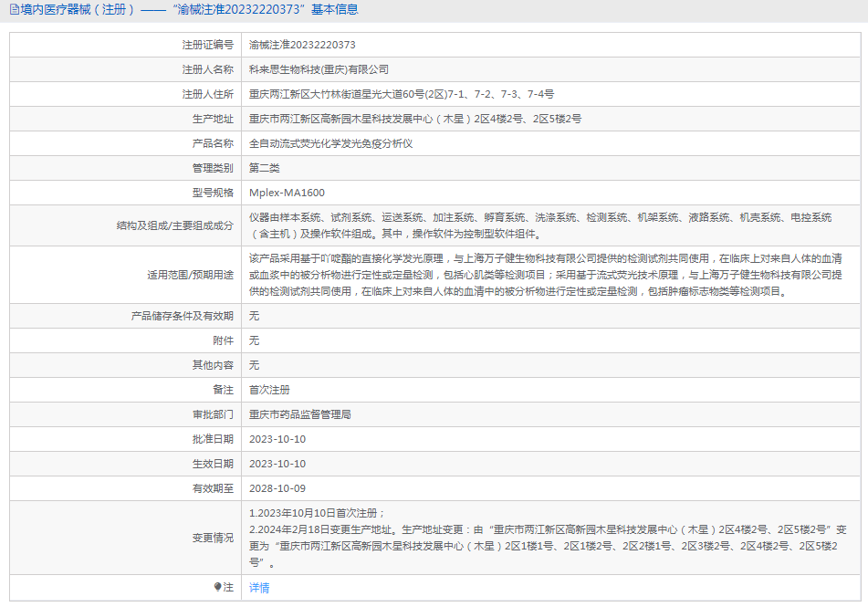Screen dimensions: 868x607
Task: Click the management category value 第二类
Action: [264, 168]
